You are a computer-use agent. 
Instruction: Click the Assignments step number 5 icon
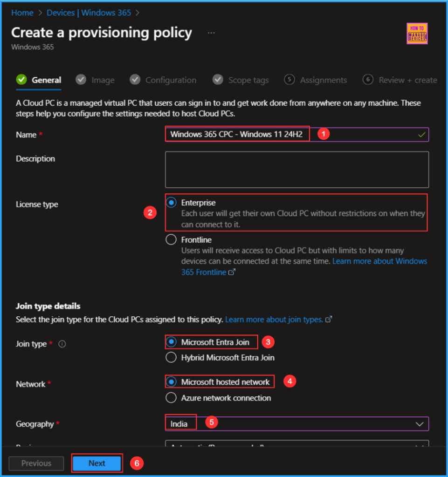coord(289,80)
